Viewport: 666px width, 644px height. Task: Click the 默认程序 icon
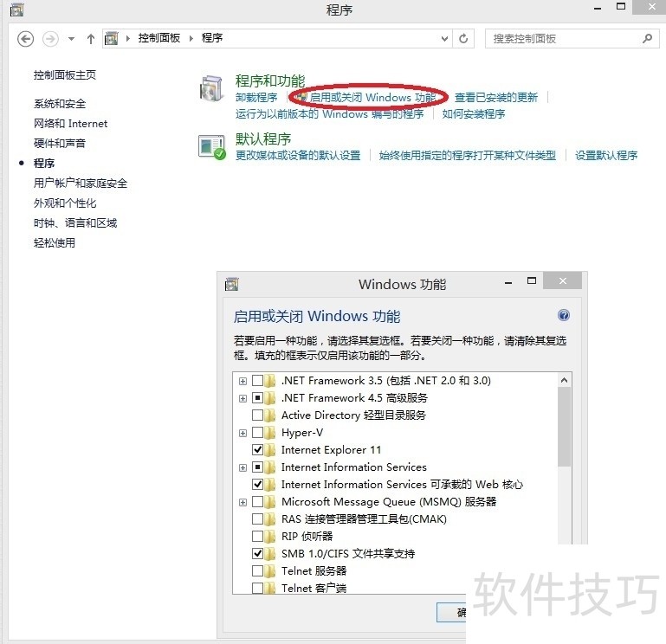pos(212,147)
